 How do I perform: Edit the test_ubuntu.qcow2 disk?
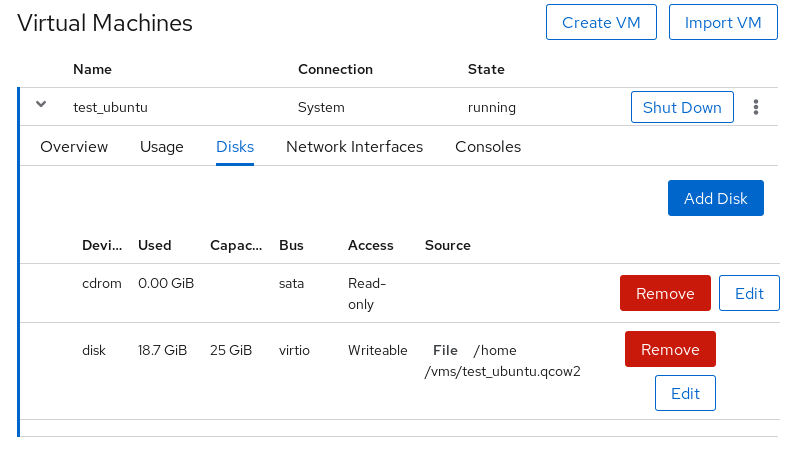point(685,393)
